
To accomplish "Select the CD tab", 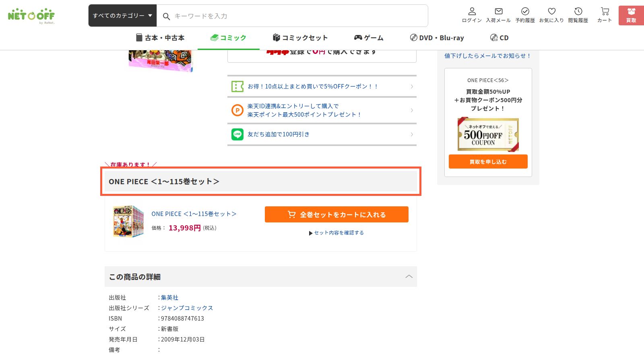I will coord(500,38).
